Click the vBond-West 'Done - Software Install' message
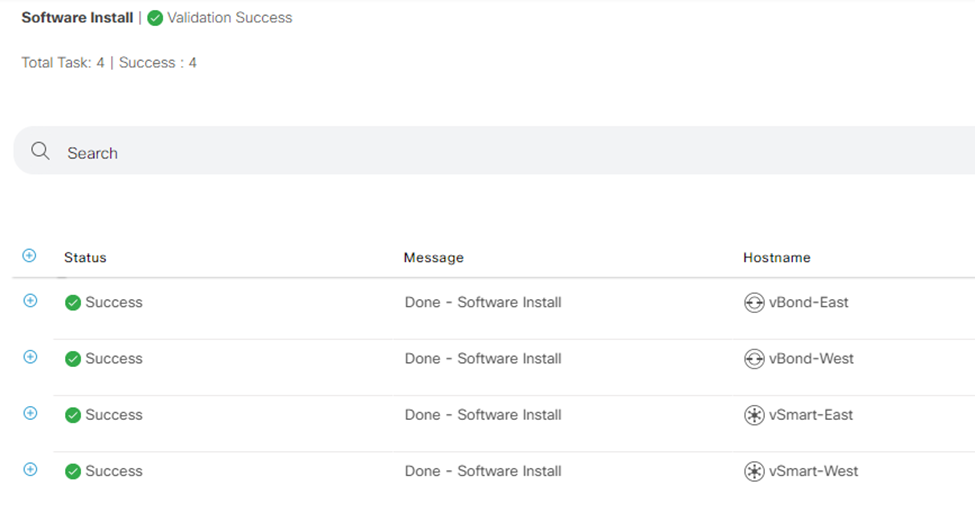 483,359
